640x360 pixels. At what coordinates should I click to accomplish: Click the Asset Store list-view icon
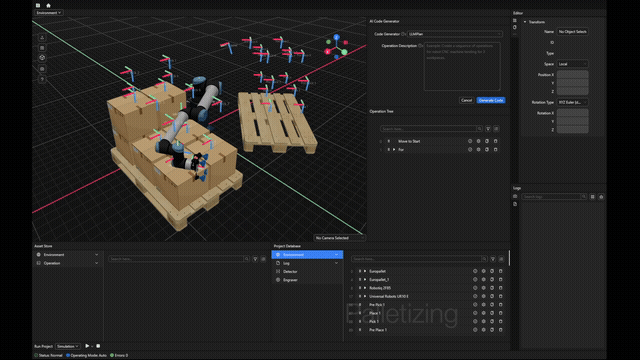click(263, 259)
